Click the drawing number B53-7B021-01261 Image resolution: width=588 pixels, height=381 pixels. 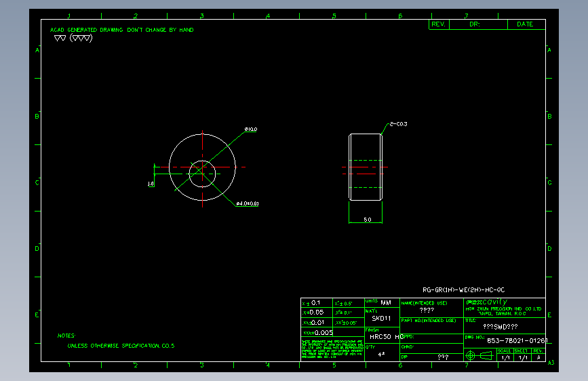(517, 340)
